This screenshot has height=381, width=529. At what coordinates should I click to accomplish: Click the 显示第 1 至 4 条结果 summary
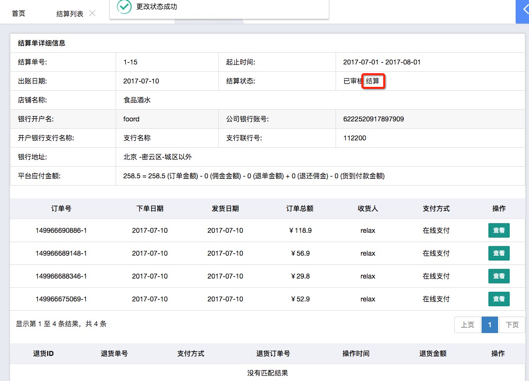(61, 324)
